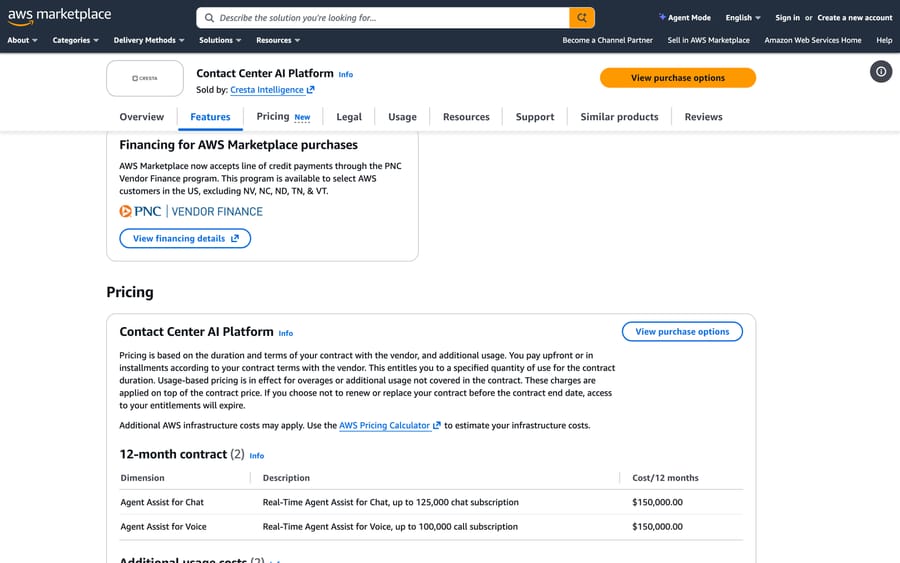Go to Similar products tab
This screenshot has width=900, height=563.
619,117
